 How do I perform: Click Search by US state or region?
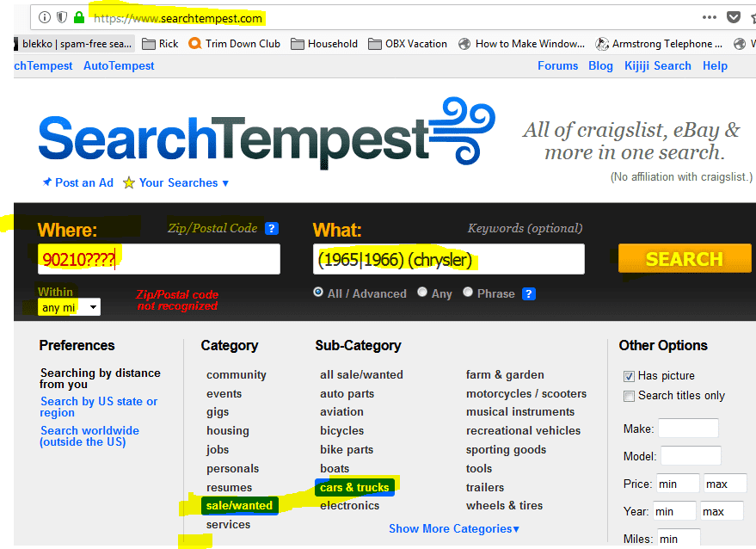98,407
